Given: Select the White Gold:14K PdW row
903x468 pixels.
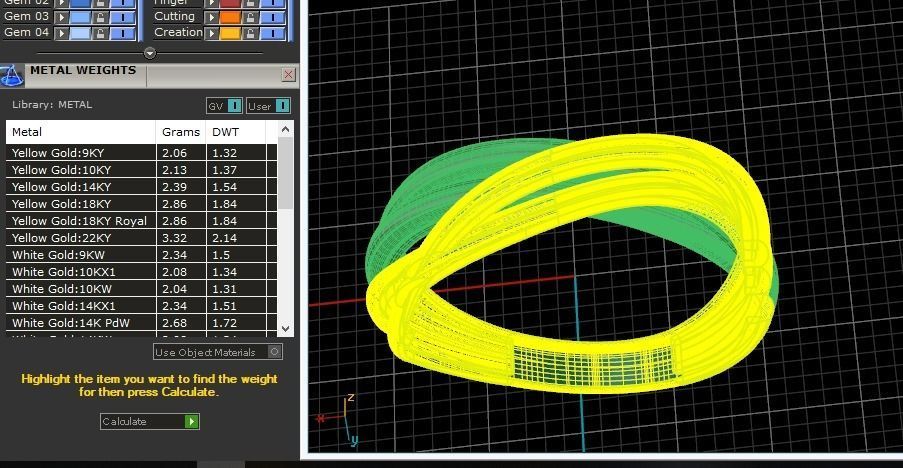Looking at the screenshot, I should point(141,322).
